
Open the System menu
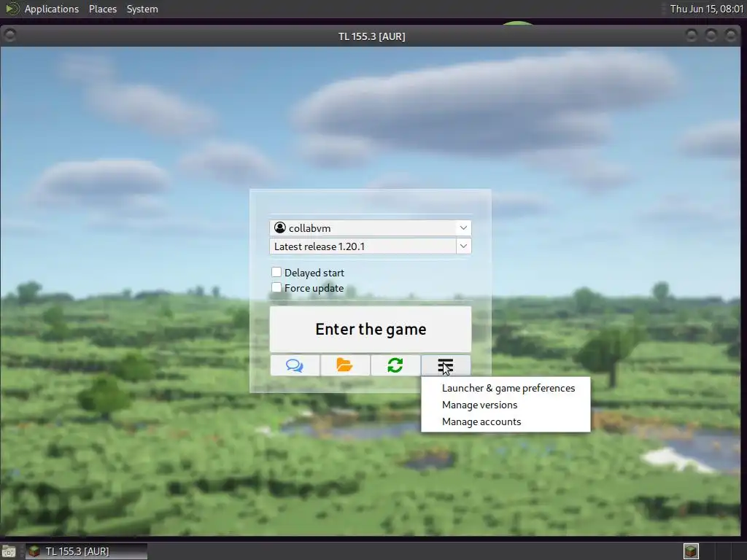[142, 9]
